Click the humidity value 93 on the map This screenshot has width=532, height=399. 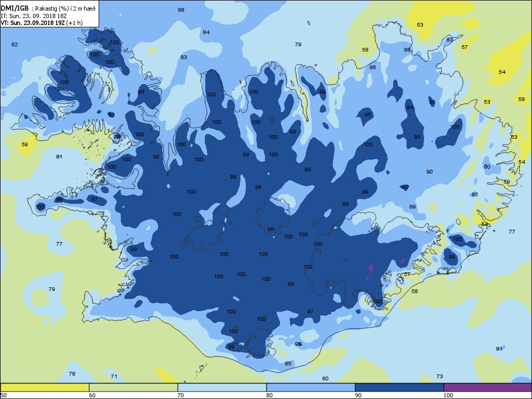pos(117,137)
